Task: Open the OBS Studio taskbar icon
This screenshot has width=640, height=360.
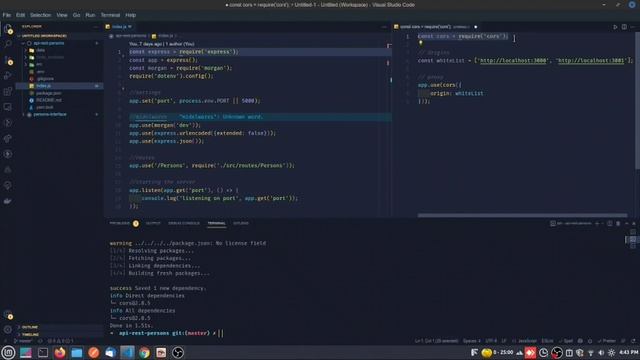Action: tap(178, 353)
